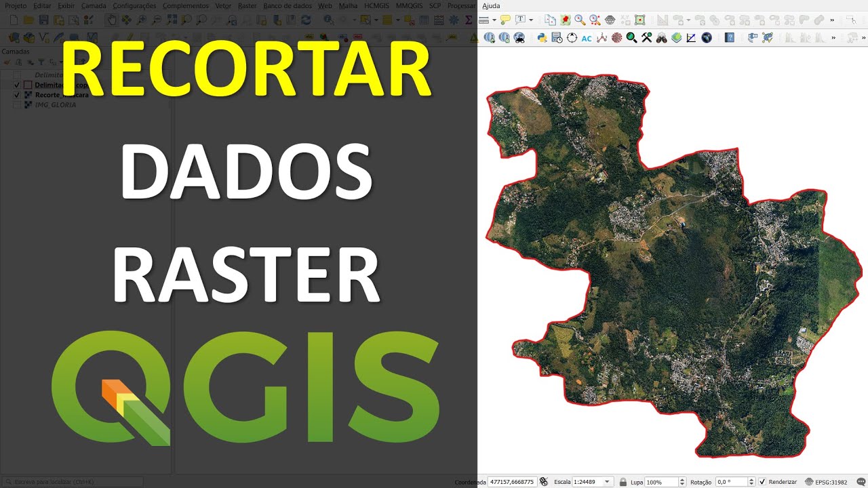
Task: Toggle the scale lock padlock icon
Action: (623, 482)
